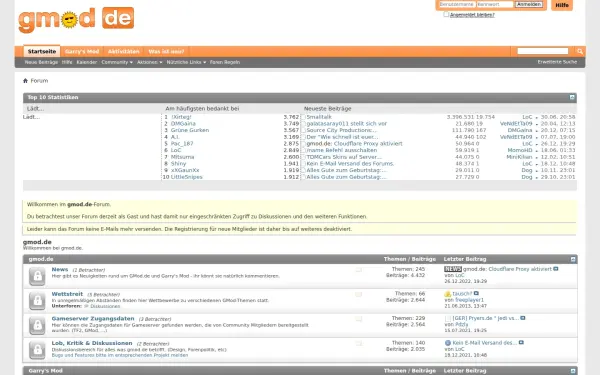Go to last post arrow beside Pryers.de thread

(x=523, y=318)
